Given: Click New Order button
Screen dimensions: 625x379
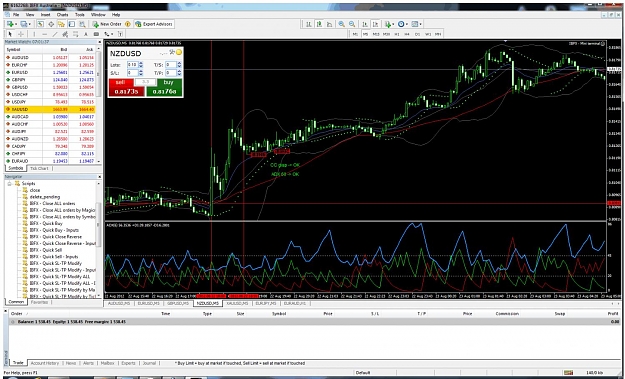Looking at the screenshot, I should [x=106, y=24].
